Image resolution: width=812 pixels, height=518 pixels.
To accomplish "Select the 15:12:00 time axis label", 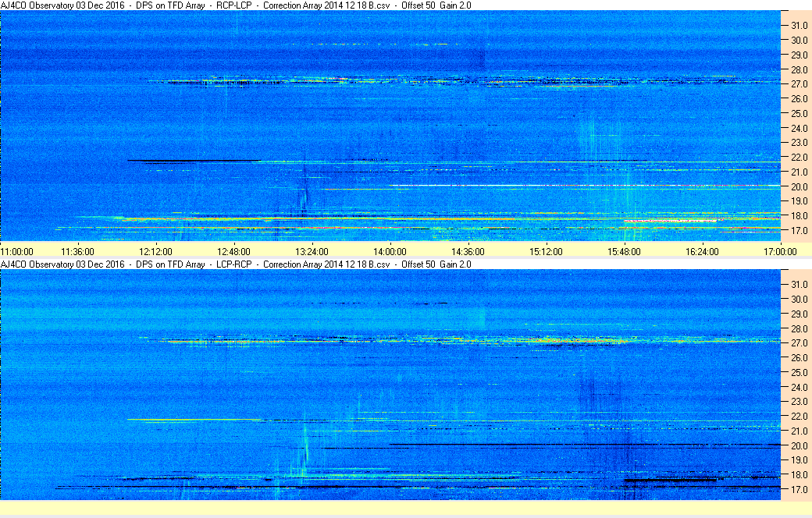I will point(546,251).
